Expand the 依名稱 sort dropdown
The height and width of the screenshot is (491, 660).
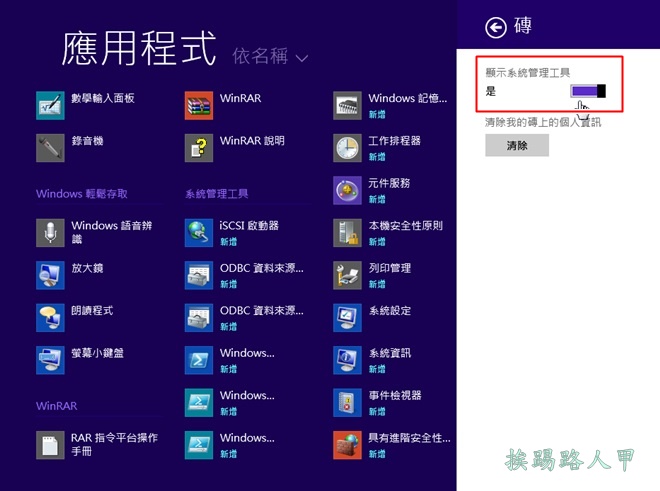[x=270, y=57]
